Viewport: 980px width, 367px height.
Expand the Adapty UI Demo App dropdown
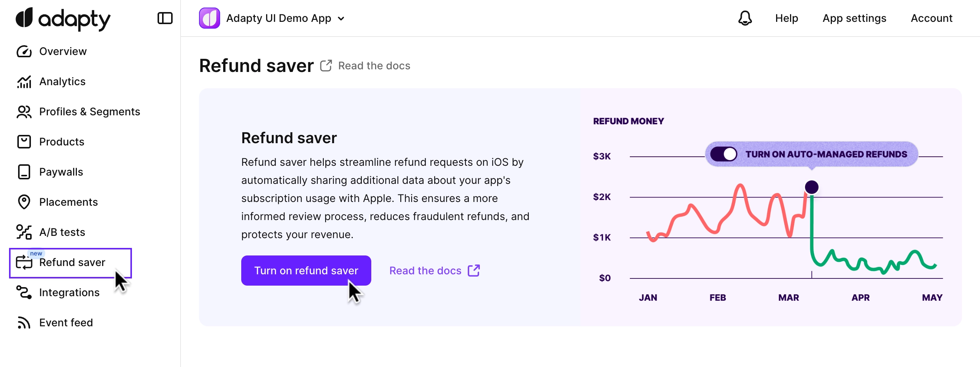341,18
